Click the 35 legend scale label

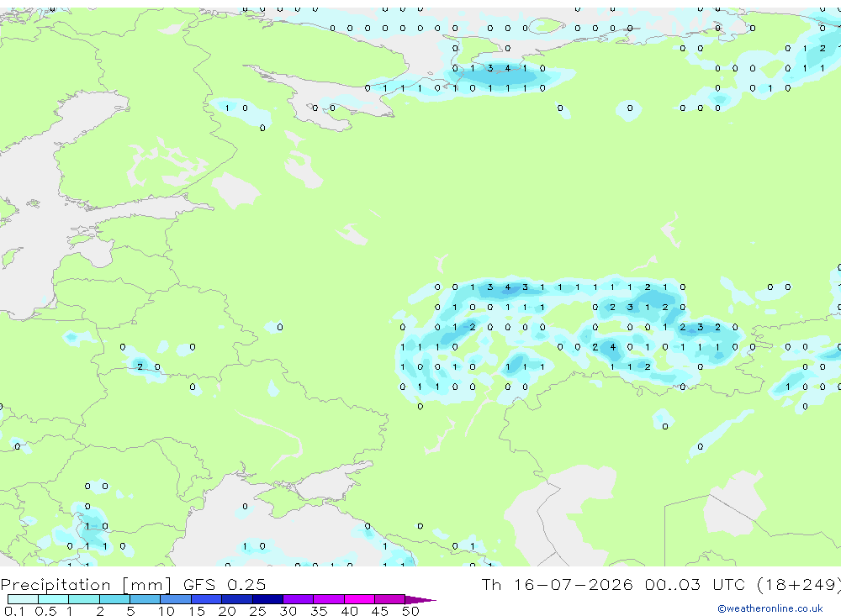[319, 611]
